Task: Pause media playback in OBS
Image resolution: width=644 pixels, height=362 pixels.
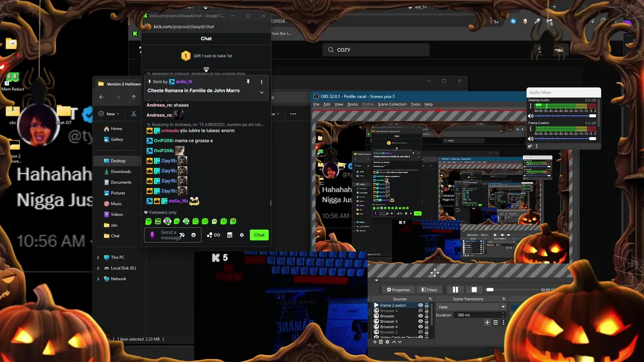Action: (455, 290)
